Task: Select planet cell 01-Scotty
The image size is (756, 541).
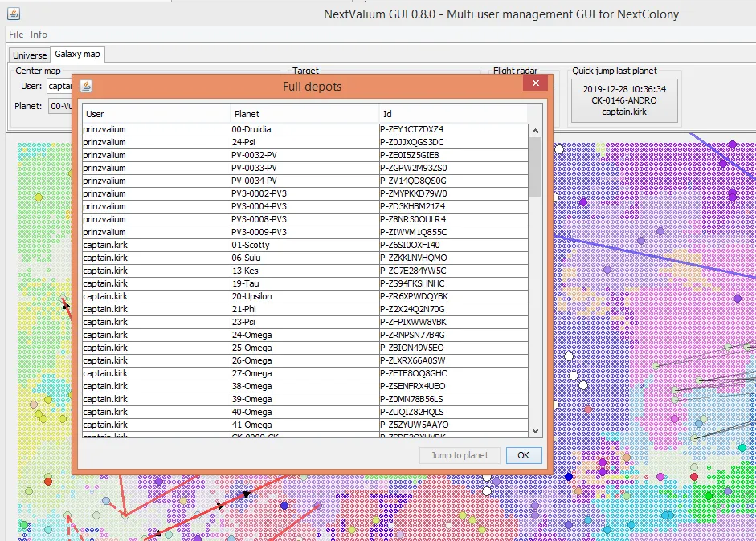Action: [x=304, y=245]
